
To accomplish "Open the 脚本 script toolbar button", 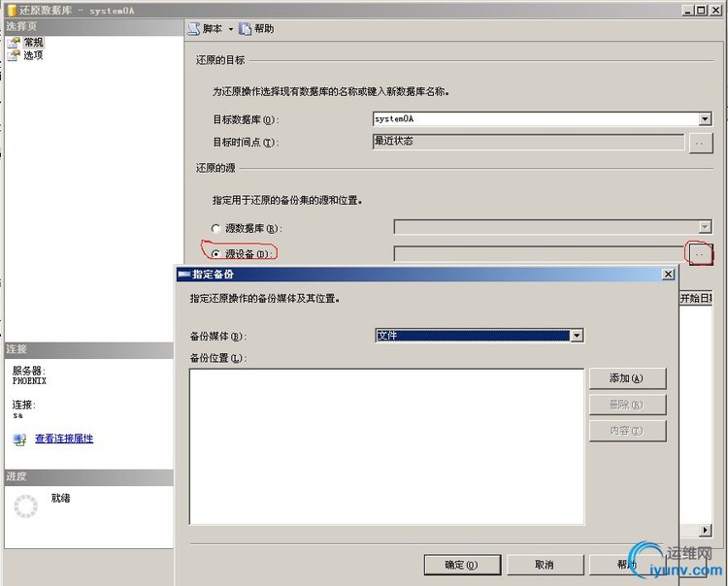I will [205, 29].
